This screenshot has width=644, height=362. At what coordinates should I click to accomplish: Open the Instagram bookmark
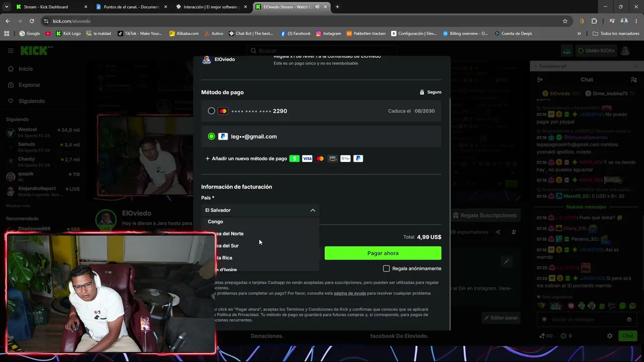[329, 34]
